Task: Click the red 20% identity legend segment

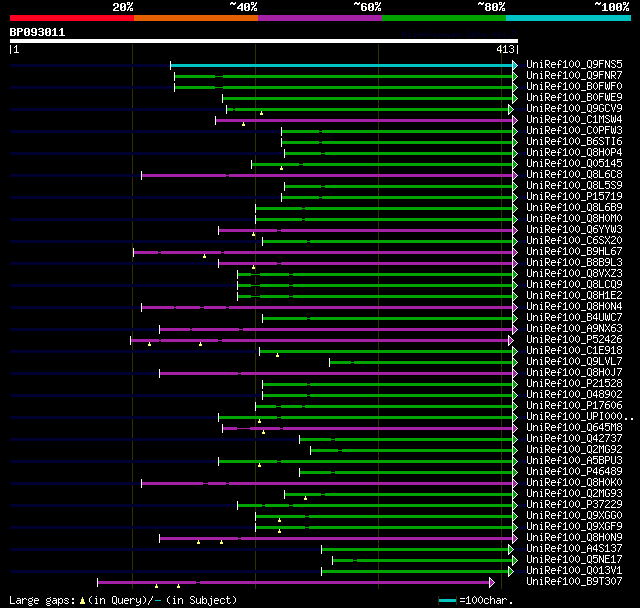Action: (x=72, y=18)
